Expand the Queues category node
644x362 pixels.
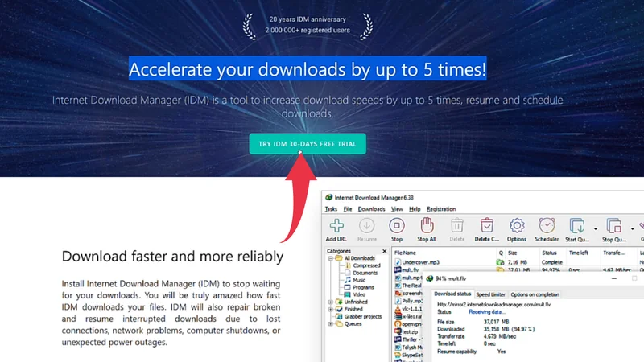click(331, 323)
